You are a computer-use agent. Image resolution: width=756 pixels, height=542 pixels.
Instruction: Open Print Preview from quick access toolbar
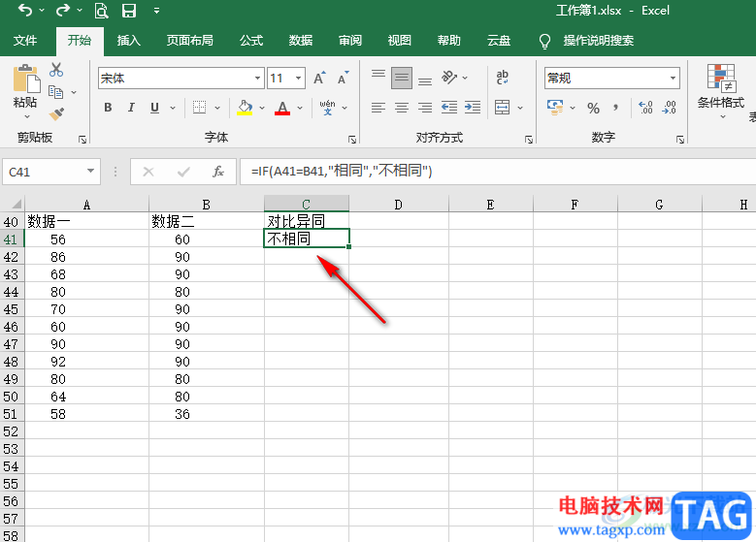click(x=101, y=10)
